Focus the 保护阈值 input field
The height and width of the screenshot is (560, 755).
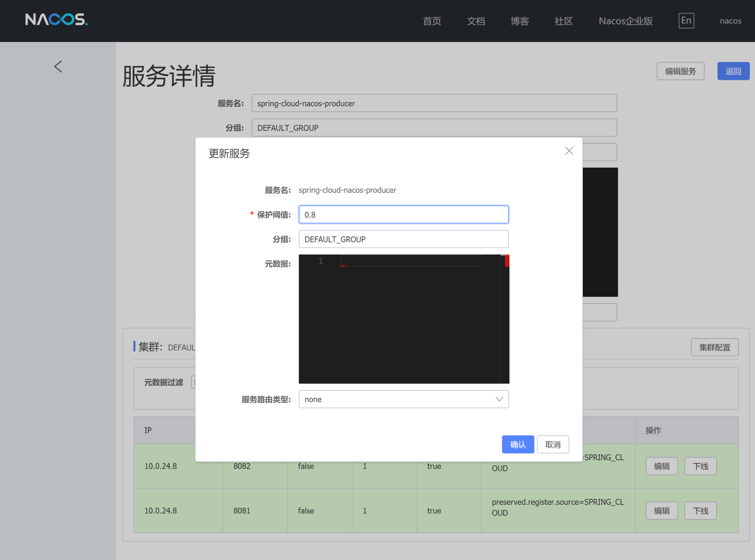pyautogui.click(x=404, y=215)
